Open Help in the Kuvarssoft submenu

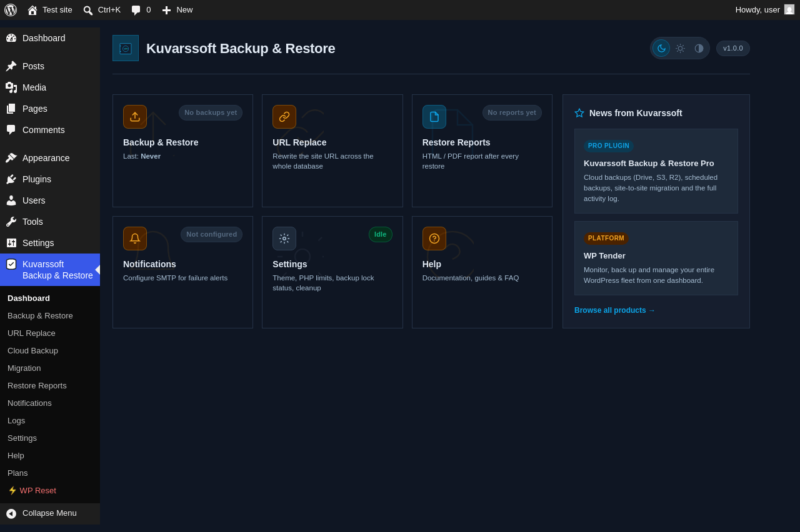point(16,455)
